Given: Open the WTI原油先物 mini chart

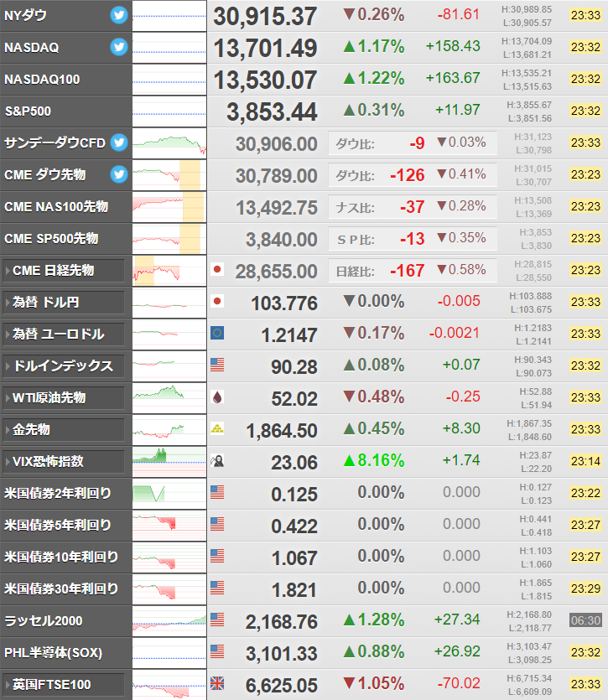Looking at the screenshot, I should pos(169,397).
